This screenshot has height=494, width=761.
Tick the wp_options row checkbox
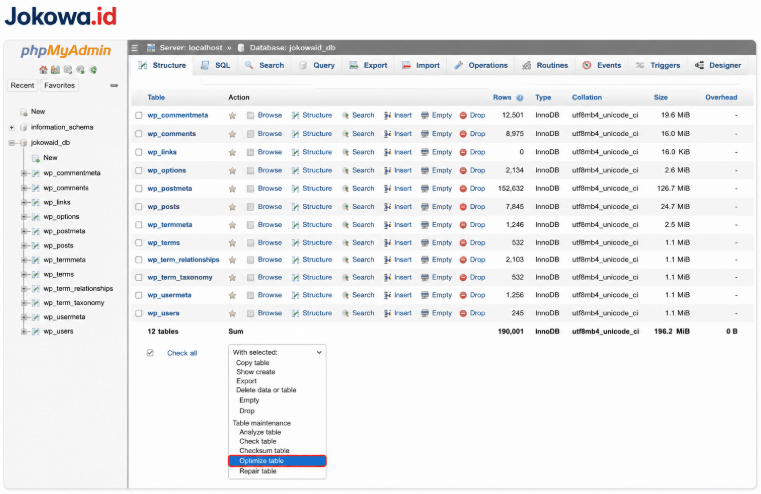click(x=139, y=170)
